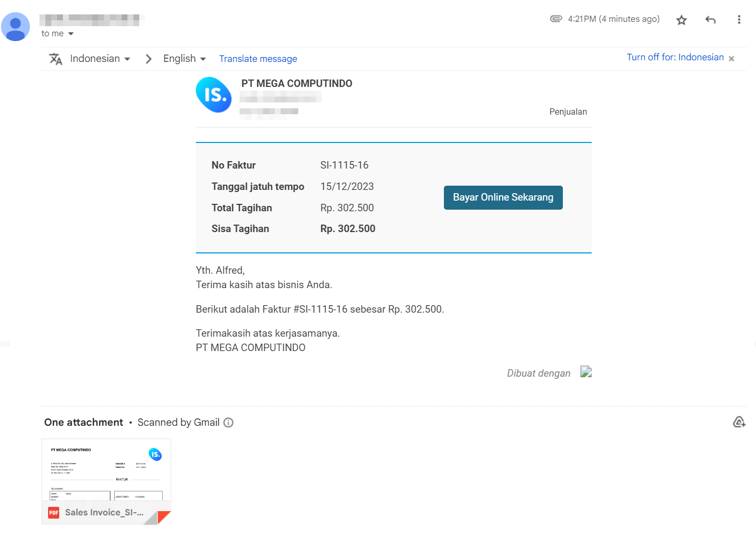Reply to the email with arrow icon
756x541 pixels.
tap(710, 20)
